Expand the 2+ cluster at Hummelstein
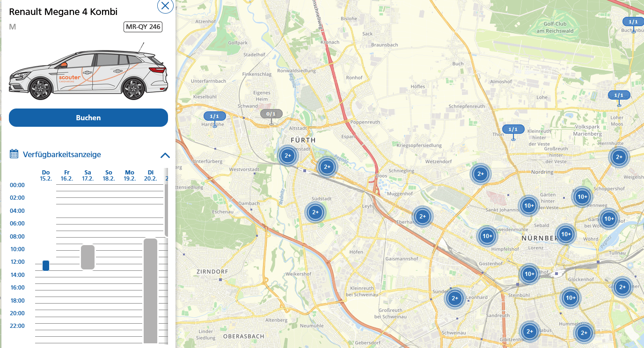The width and height of the screenshot is (644, 348). 584,333
